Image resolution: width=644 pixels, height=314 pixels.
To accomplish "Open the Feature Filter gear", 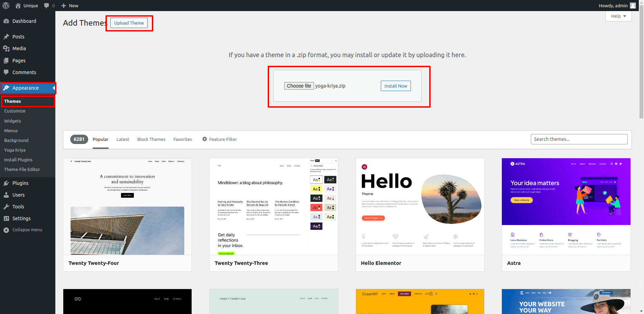I will (205, 139).
